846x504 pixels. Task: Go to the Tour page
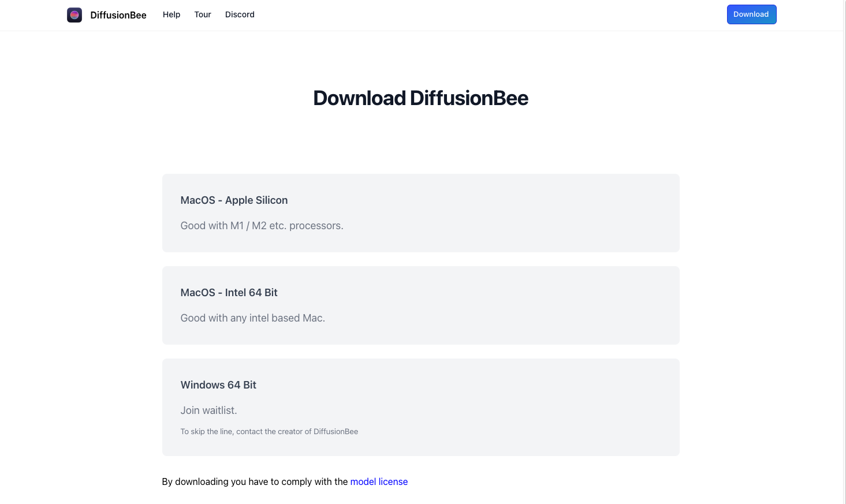tap(203, 14)
